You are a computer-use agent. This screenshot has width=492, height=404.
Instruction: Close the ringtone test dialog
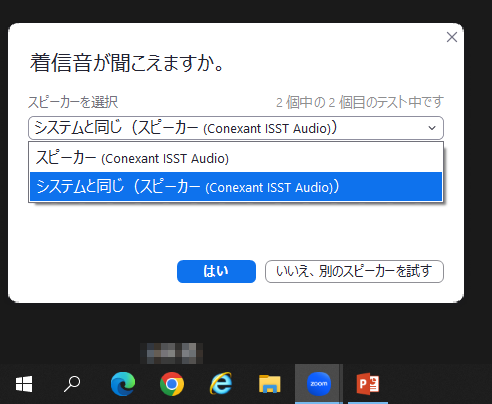(x=452, y=37)
